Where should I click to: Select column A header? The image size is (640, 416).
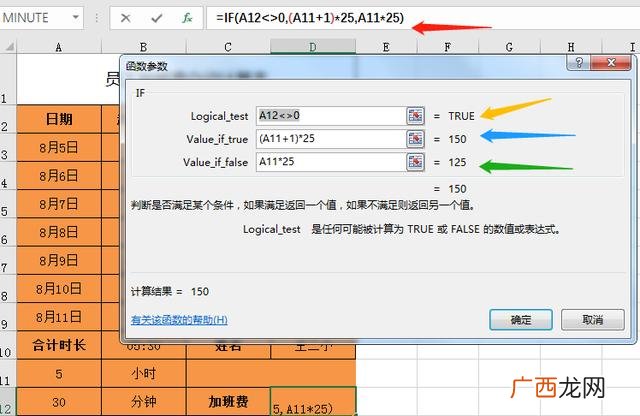coord(59,47)
